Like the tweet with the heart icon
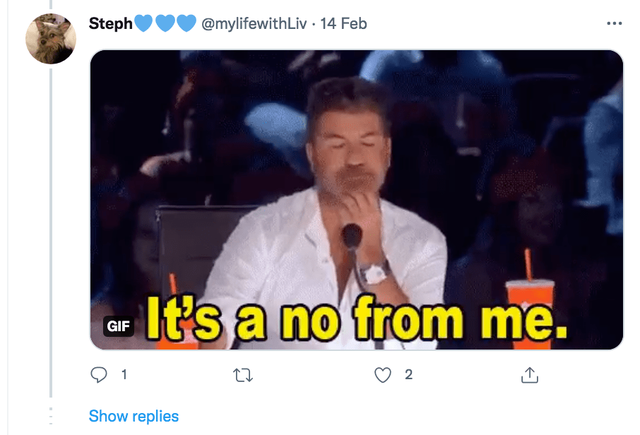This screenshot has width=640, height=435. click(383, 375)
